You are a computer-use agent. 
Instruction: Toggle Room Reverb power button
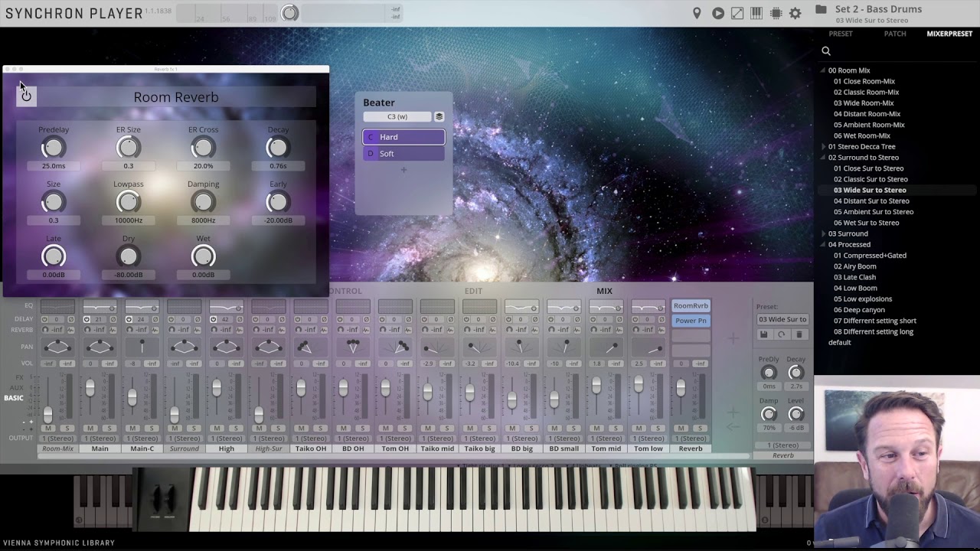click(26, 96)
